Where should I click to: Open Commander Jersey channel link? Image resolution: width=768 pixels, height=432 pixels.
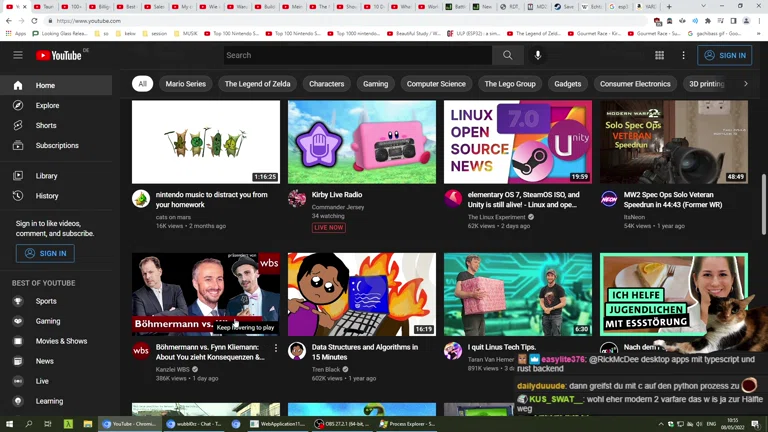338,206
